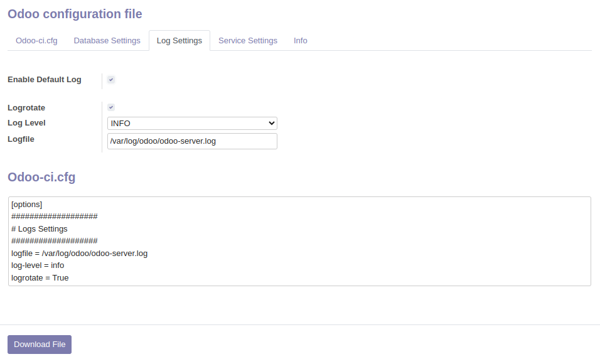Screen dimensions: 600x364
Task: Go to the Info tab
Action: 301,41
